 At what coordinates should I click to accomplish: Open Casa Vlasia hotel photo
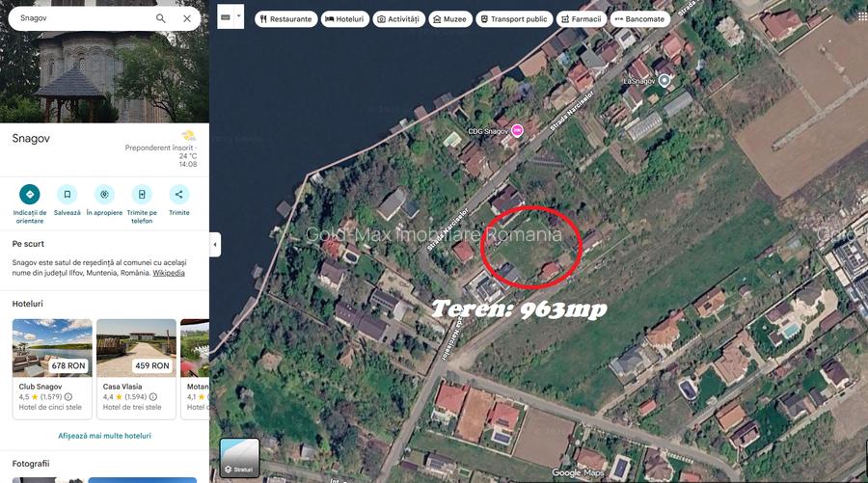[x=136, y=347]
